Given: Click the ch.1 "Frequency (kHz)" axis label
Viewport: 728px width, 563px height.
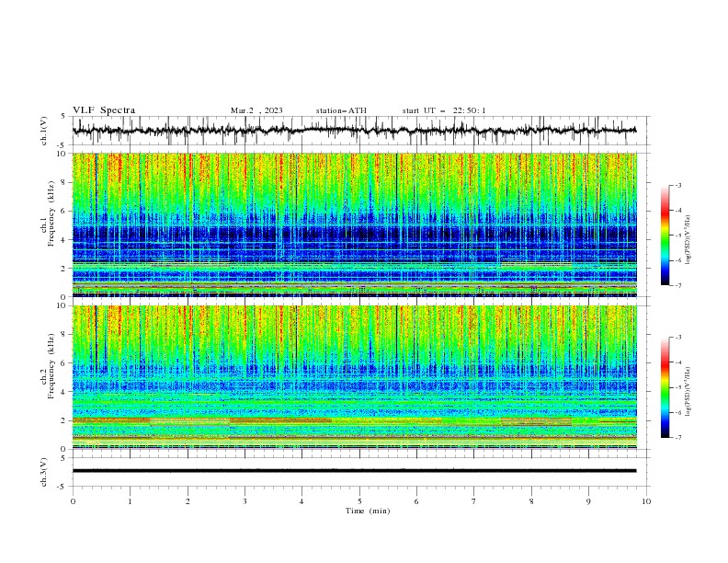Looking at the screenshot, I should pyautogui.click(x=51, y=213).
